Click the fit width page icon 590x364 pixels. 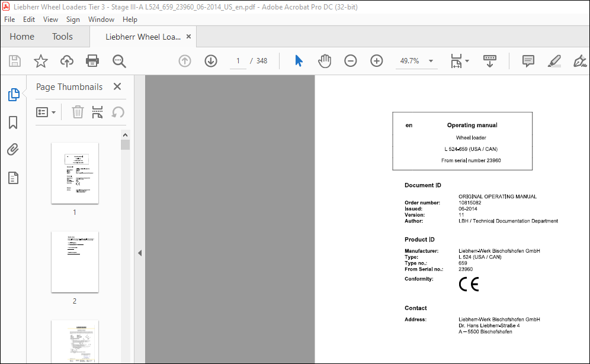[x=456, y=61]
